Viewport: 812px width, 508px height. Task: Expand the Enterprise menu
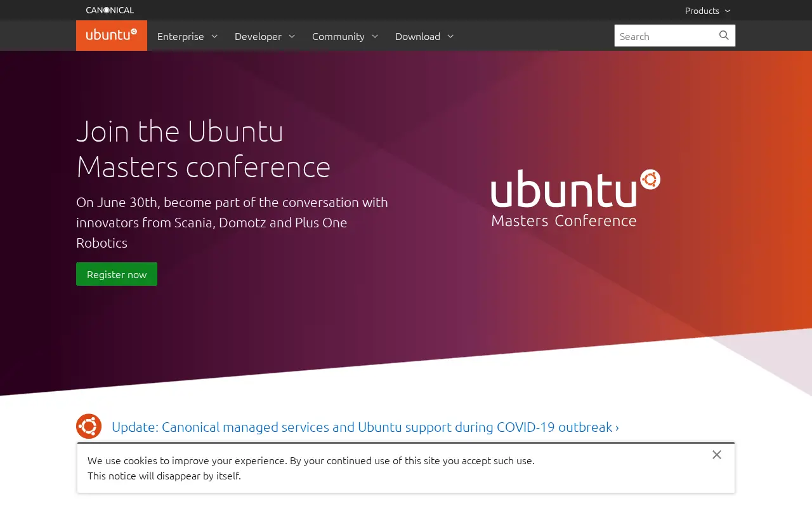(187, 36)
